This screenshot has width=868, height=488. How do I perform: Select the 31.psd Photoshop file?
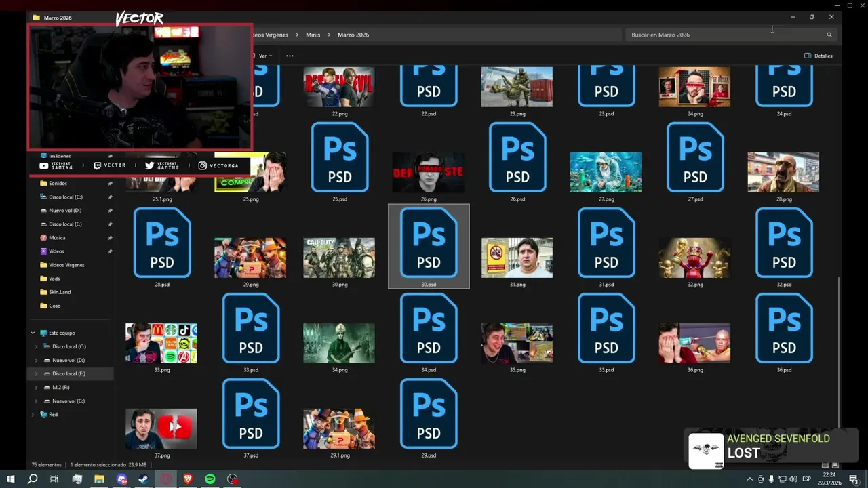pos(606,243)
